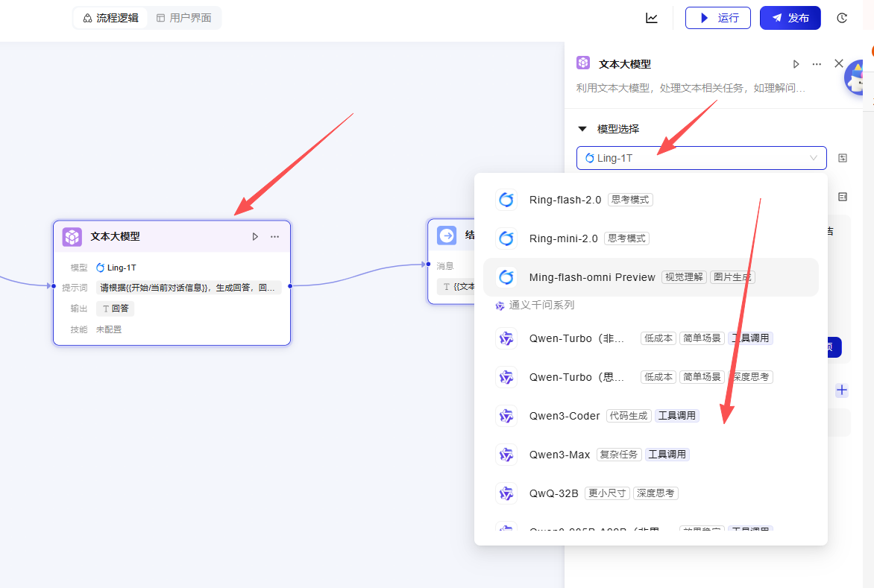Click the assistant mascot avatar on the right

857,78
